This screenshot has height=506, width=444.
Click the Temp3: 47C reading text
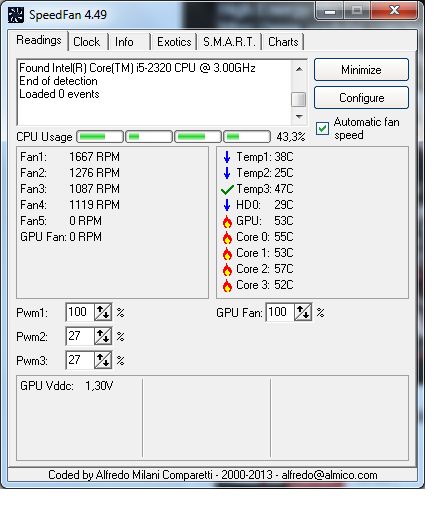pyautogui.click(x=265, y=189)
